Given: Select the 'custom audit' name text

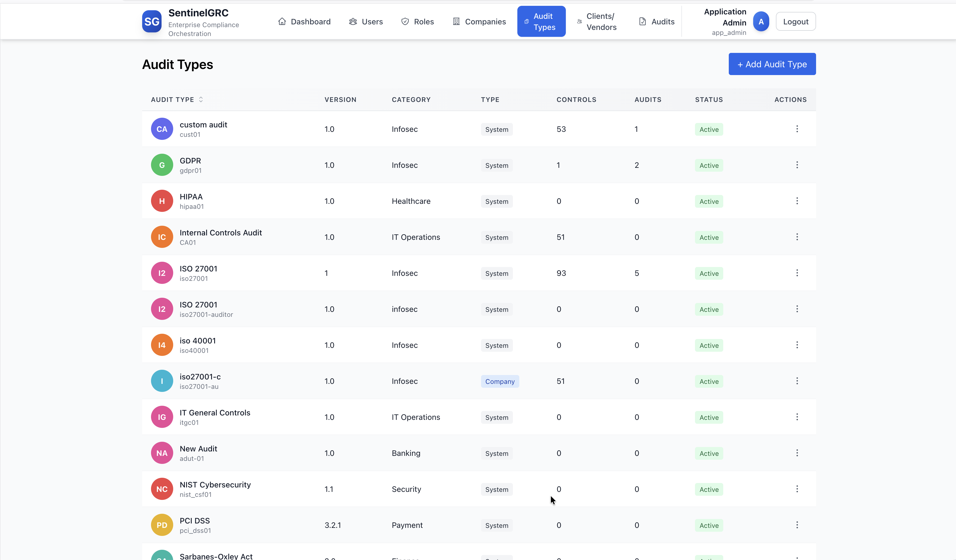Looking at the screenshot, I should click(x=203, y=125).
